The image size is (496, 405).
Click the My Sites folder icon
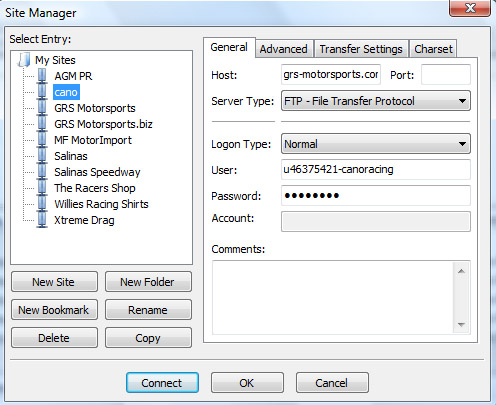click(x=24, y=60)
